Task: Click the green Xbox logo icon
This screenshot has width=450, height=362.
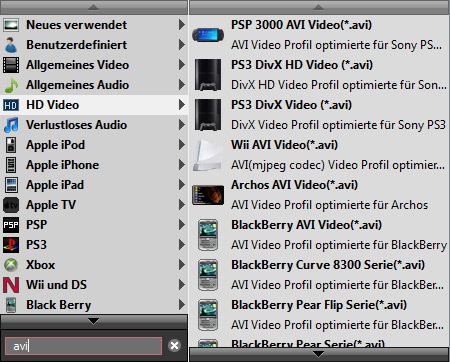Action: click(x=11, y=265)
